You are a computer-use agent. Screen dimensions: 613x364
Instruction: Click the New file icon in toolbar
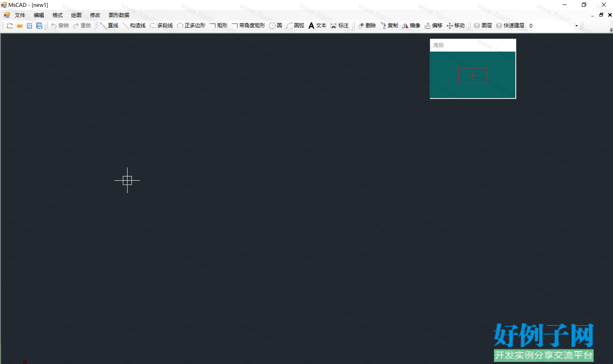click(x=10, y=26)
